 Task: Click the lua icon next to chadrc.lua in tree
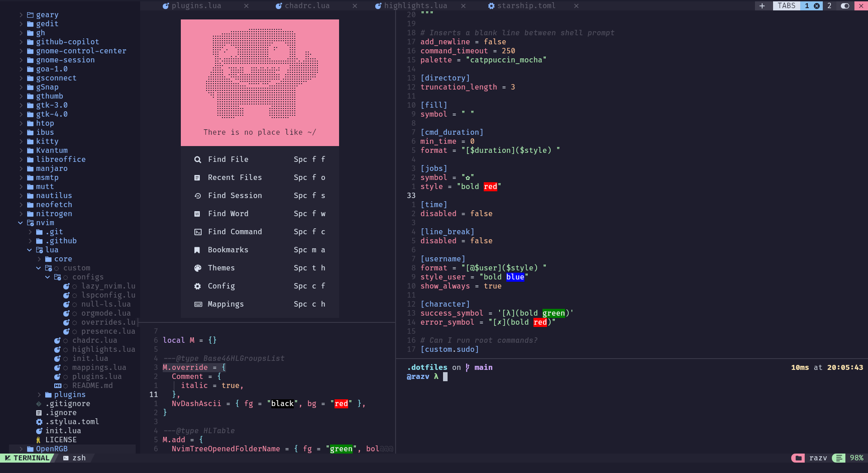point(57,341)
